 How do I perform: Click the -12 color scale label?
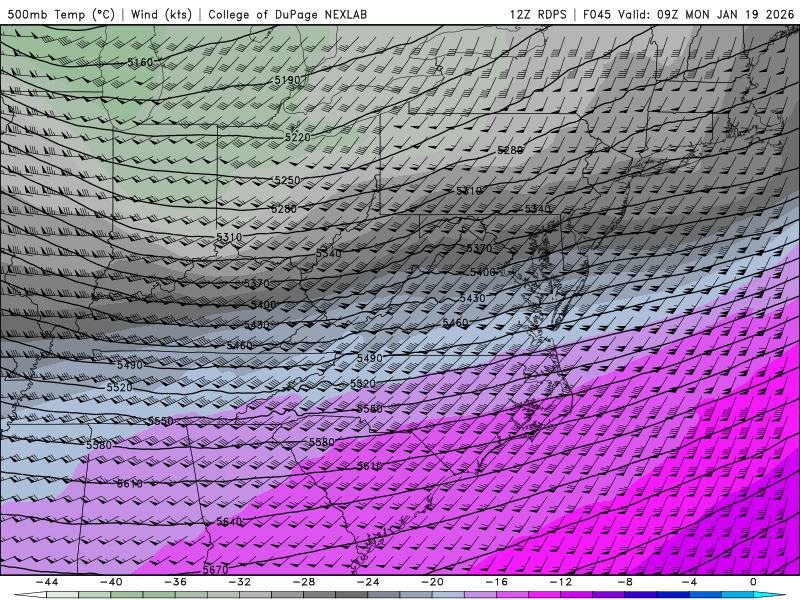click(x=561, y=582)
